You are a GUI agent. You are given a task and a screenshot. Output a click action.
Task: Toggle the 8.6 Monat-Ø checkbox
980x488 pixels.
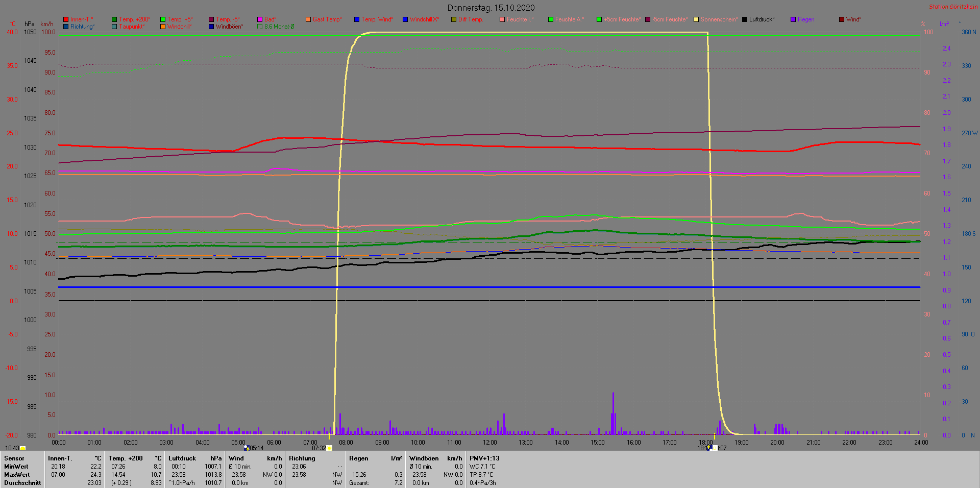click(260, 27)
